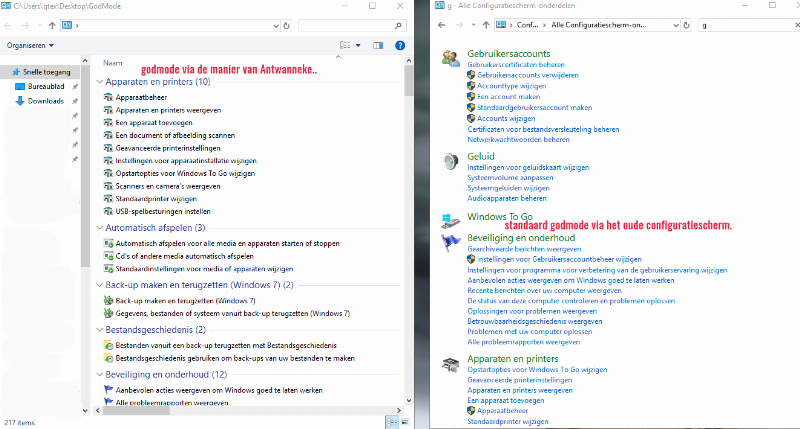The width and height of the screenshot is (800, 429).
Task: Open Apparaatbeheer item in GodMode list
Action: [x=141, y=97]
